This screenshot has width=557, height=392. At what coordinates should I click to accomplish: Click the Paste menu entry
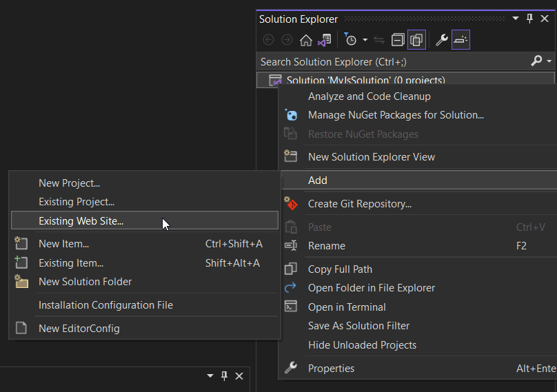click(x=319, y=227)
